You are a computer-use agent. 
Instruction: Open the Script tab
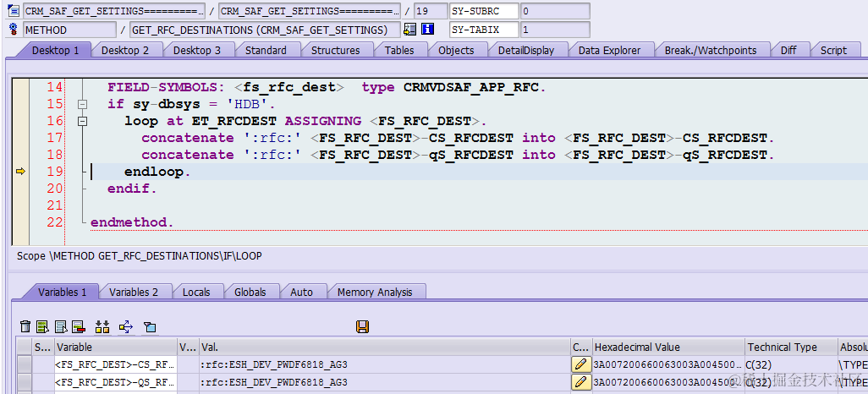833,51
